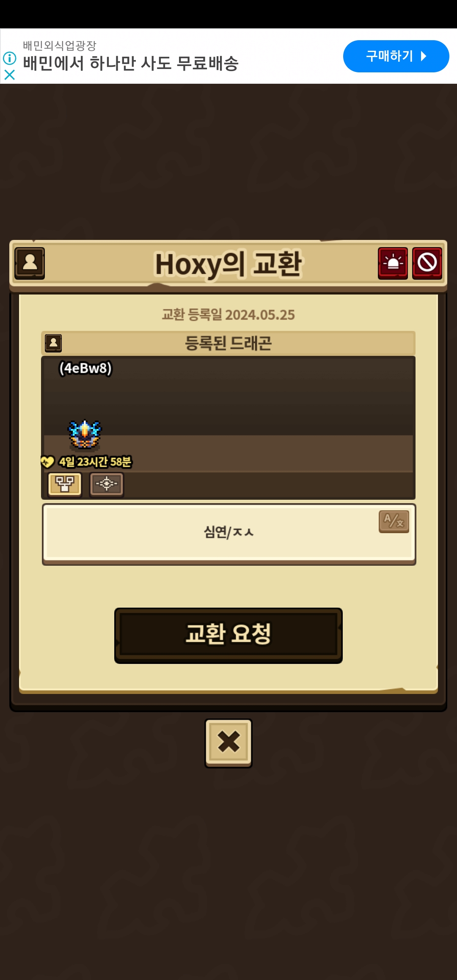Screen dimensions: 457x980
Task: Tap the small profile icon beside 등록된 드래곤
Action: pyautogui.click(x=53, y=343)
